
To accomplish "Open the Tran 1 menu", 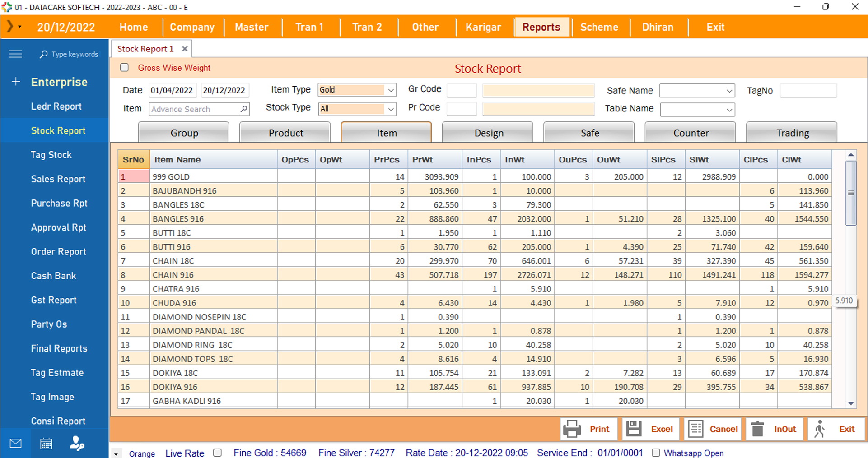I will (x=309, y=27).
